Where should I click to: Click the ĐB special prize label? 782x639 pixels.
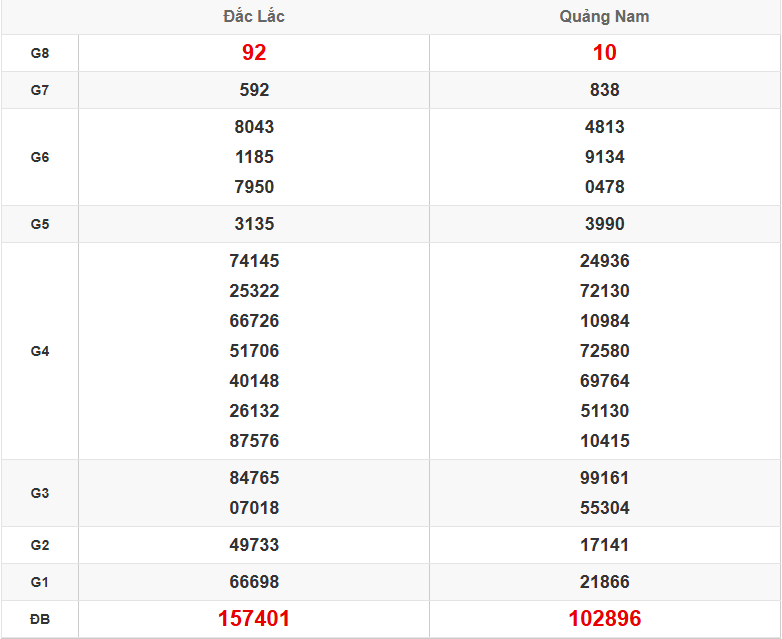[x=40, y=620]
